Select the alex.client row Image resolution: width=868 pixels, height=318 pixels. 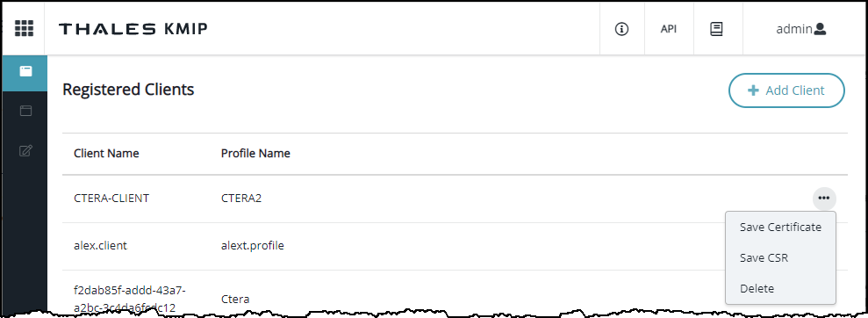(455, 246)
